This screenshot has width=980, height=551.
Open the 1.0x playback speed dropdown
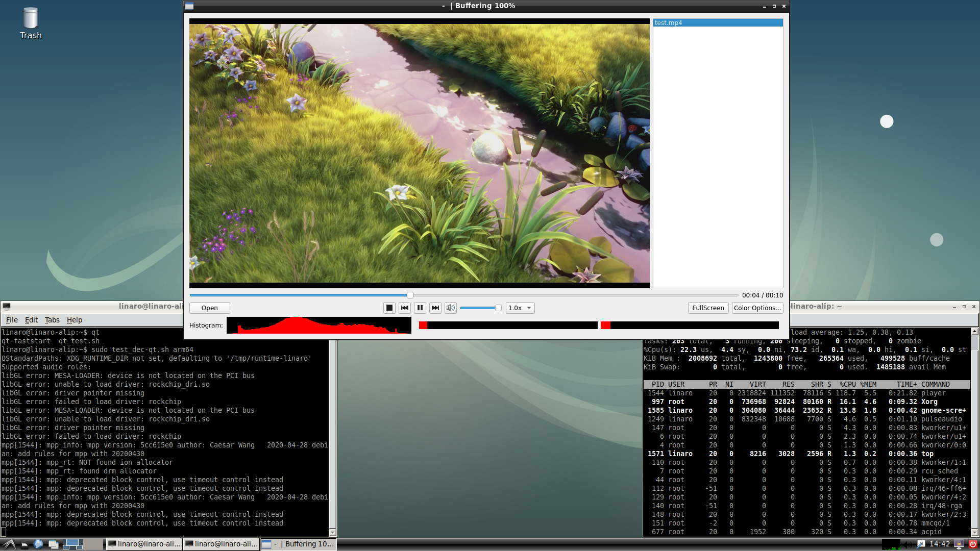(520, 308)
